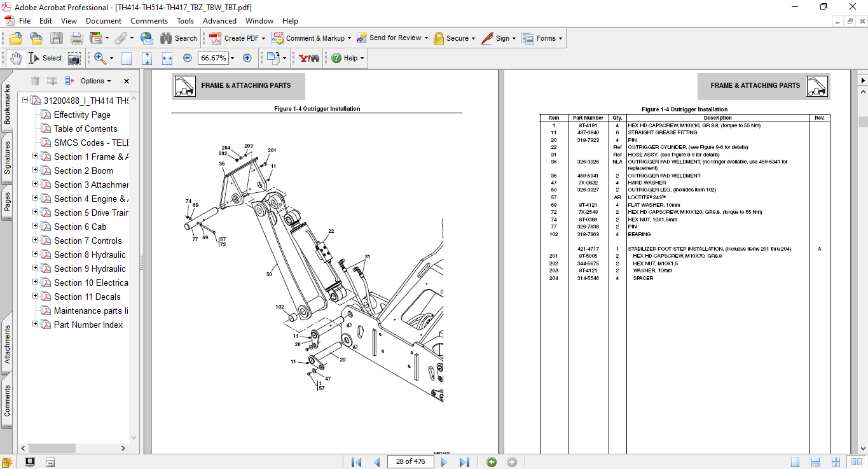Click the zoom out minus button
The width and height of the screenshot is (868, 469).
pos(188,58)
